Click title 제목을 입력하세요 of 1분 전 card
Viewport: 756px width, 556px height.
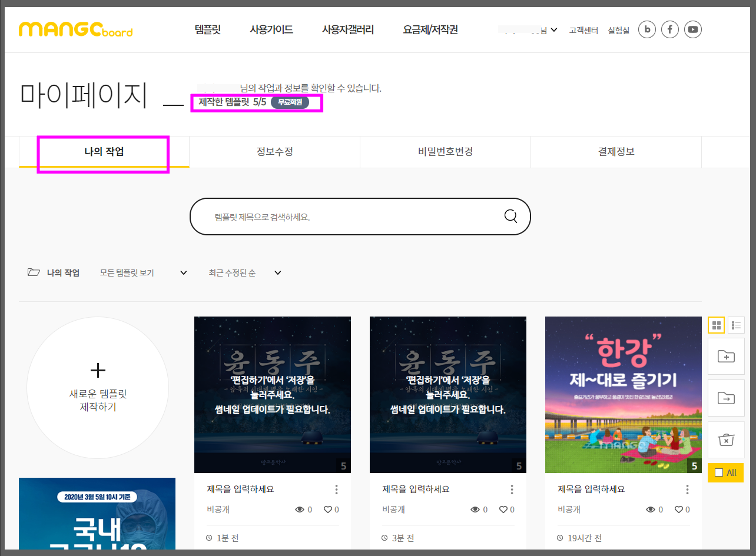tap(240, 489)
